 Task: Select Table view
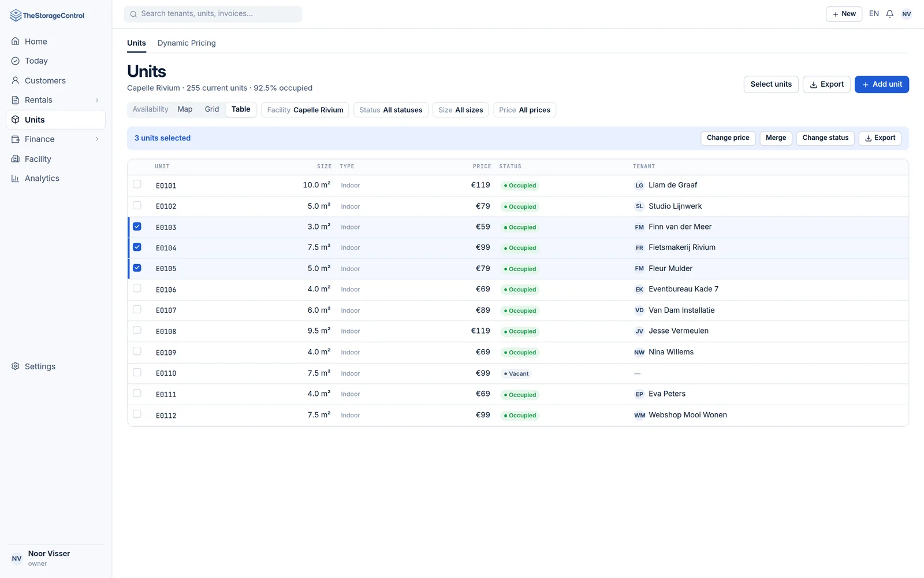(241, 109)
